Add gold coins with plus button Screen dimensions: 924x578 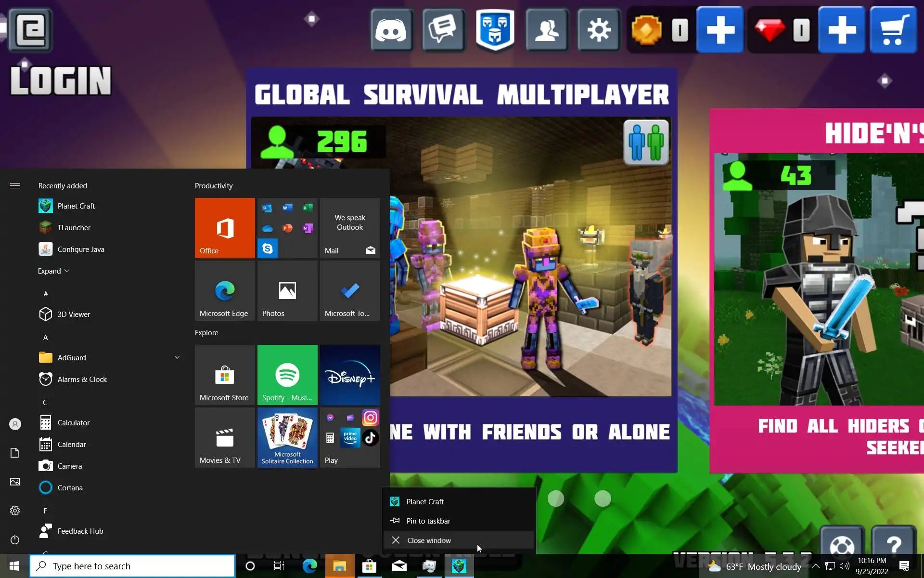720,30
